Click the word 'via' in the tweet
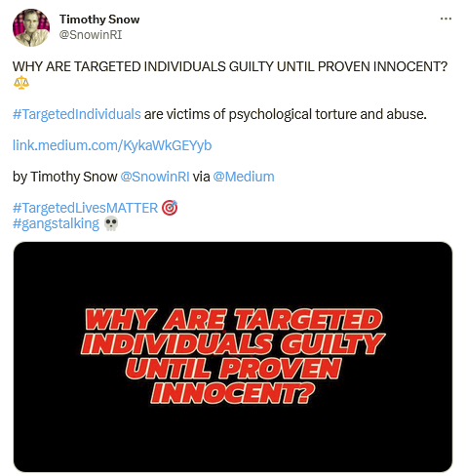 pyautogui.click(x=201, y=177)
